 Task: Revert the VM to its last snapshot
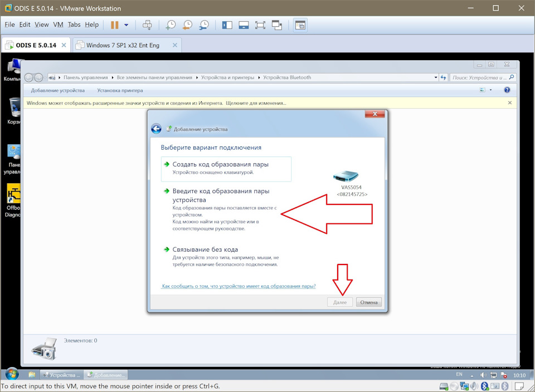click(187, 25)
